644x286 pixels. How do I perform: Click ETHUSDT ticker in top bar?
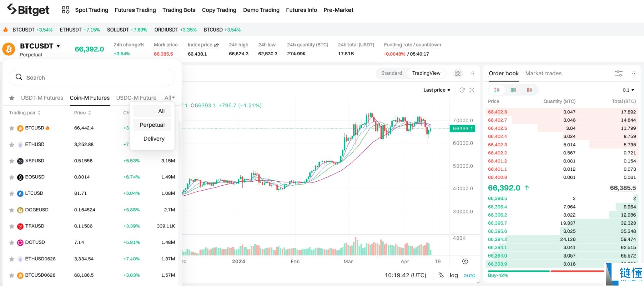(80, 30)
